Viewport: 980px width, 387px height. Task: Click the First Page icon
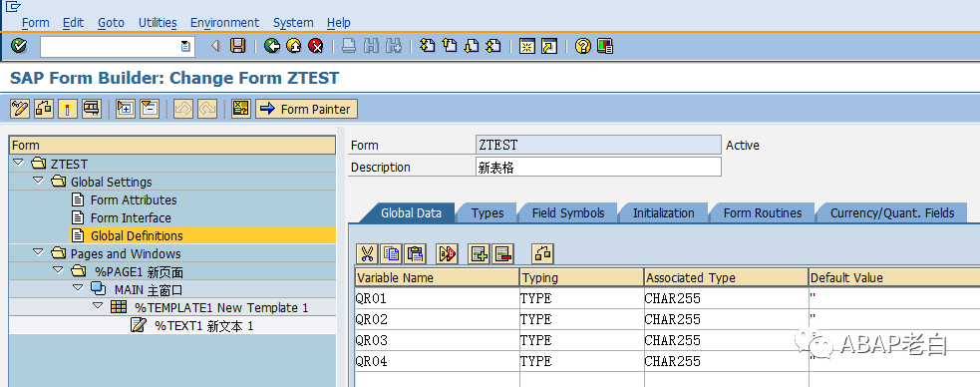[x=428, y=46]
